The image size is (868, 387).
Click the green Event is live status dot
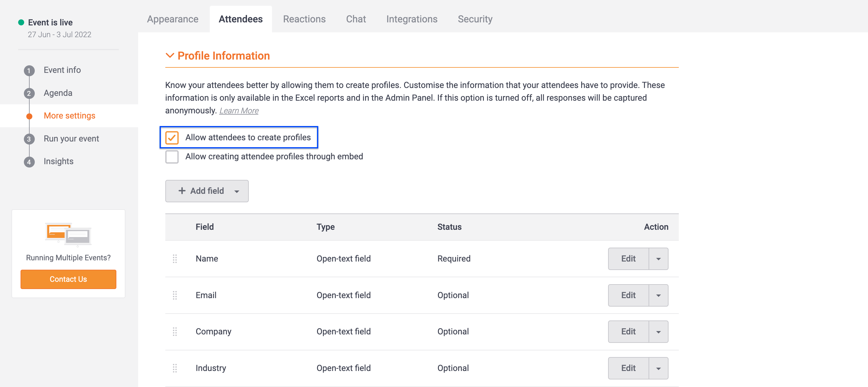[x=21, y=22]
